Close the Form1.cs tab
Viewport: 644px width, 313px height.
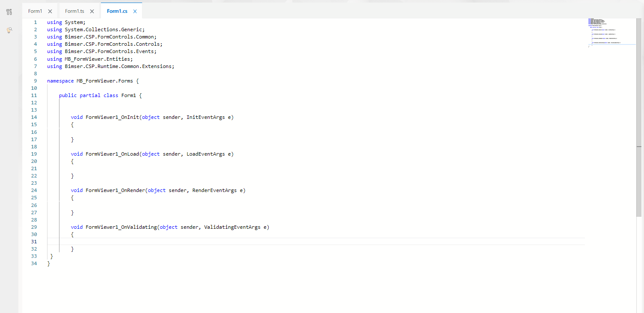click(135, 11)
